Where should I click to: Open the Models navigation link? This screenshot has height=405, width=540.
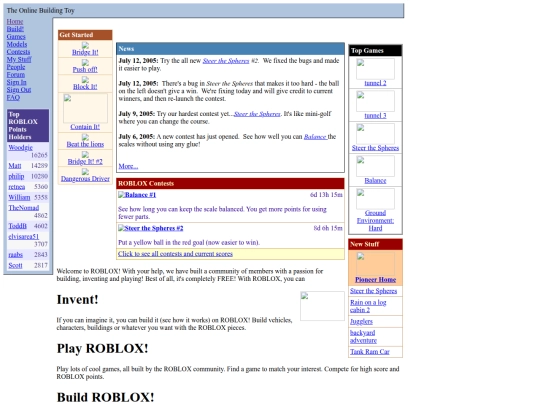17,44
